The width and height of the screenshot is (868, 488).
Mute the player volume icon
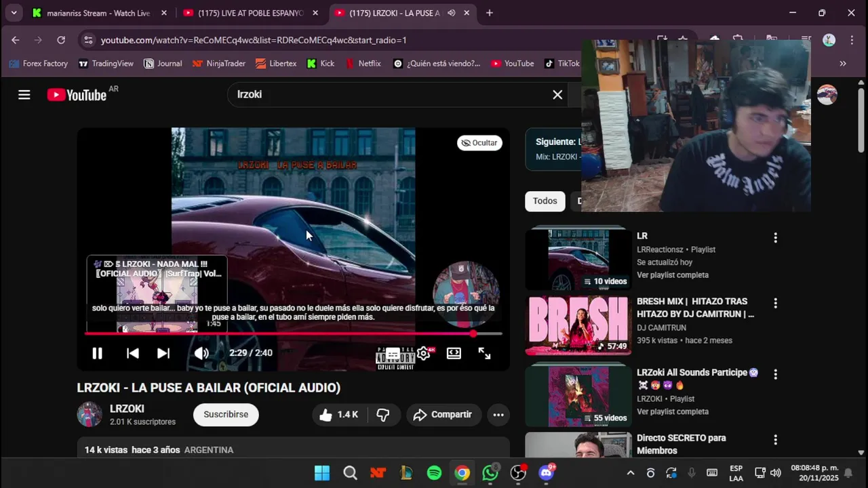[x=201, y=353]
